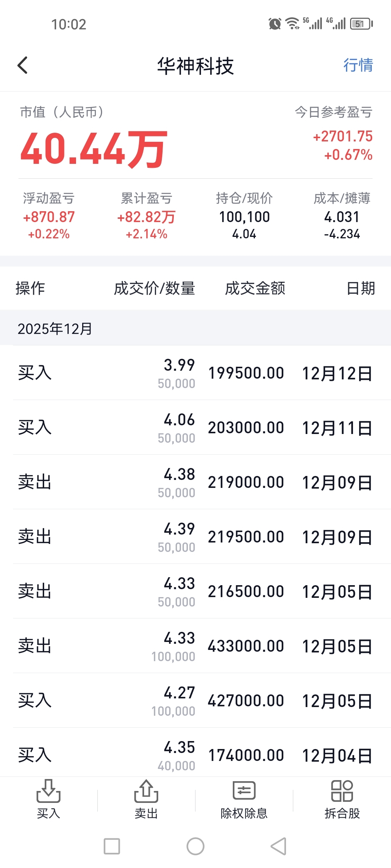
Task: Tap the 40.44万 market value figure
Action: [x=94, y=149]
